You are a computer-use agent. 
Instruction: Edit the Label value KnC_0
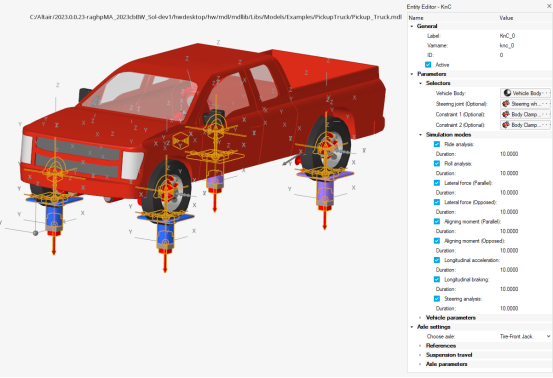tap(508, 36)
